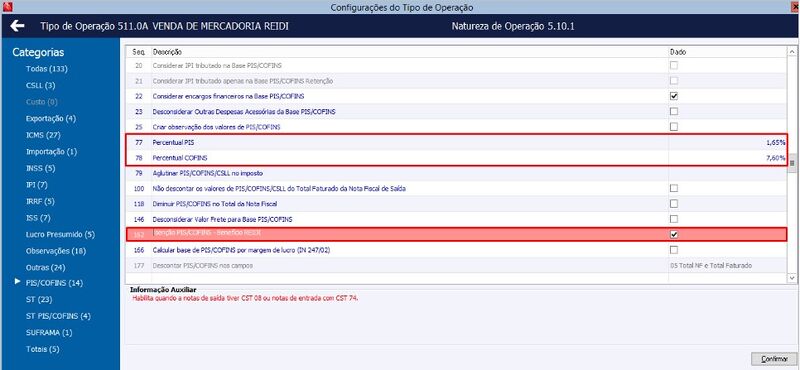Show the ISS (7) category
The image size is (800, 370).
click(38, 218)
